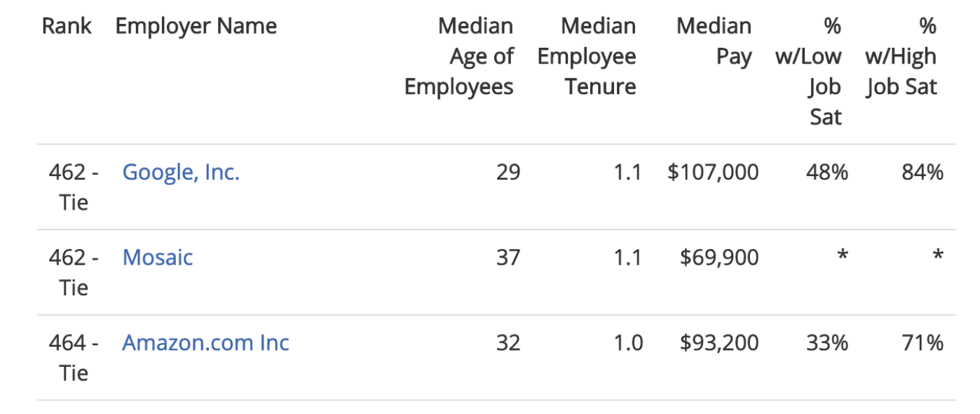
Task: Click Amazon's $93,200 median pay cell
Action: click(719, 342)
